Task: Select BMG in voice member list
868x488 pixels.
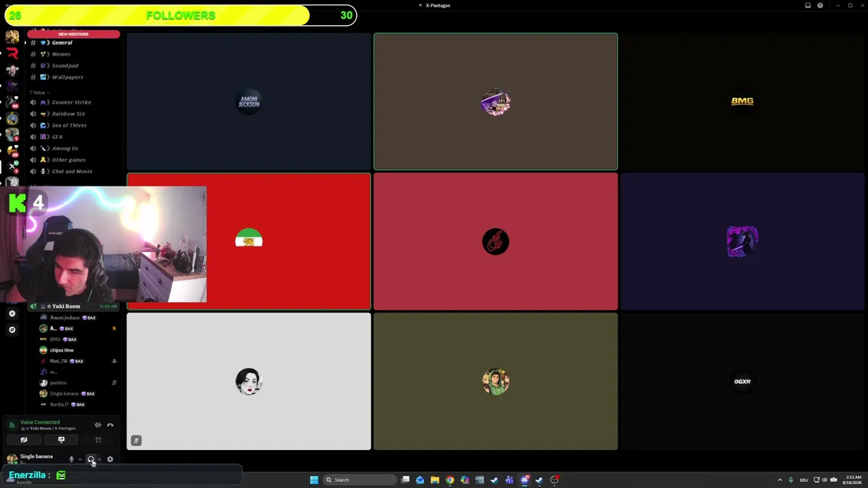Action: (x=78, y=340)
